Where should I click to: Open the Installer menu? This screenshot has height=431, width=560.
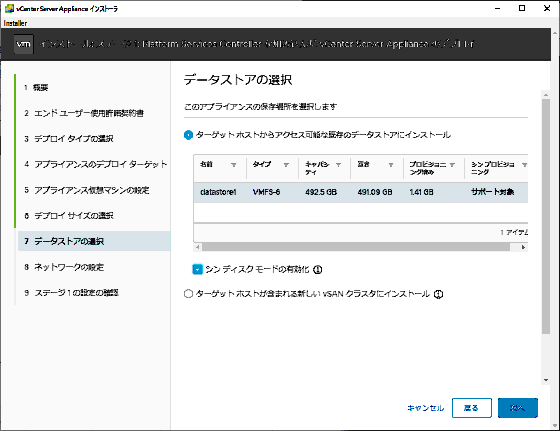pos(15,23)
